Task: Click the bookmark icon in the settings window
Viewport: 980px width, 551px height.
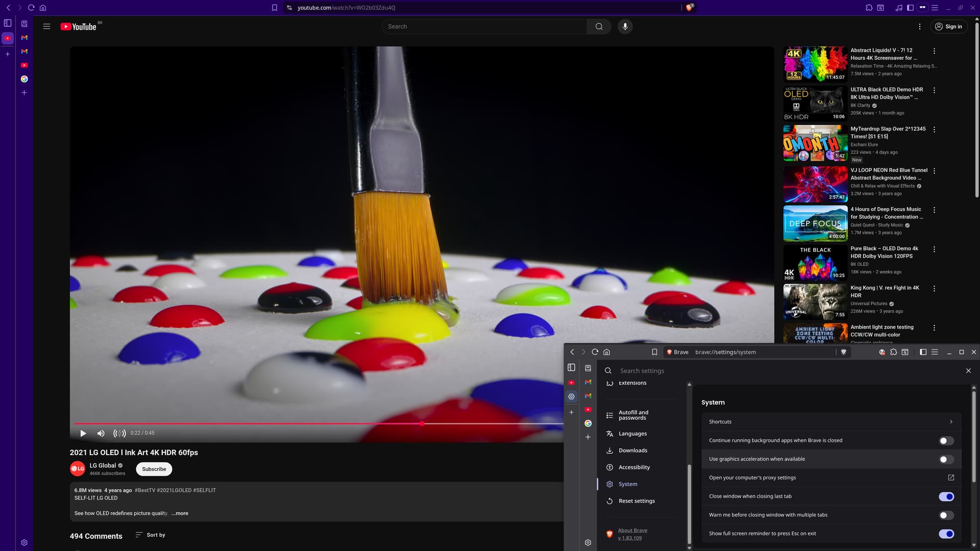Action: click(654, 352)
